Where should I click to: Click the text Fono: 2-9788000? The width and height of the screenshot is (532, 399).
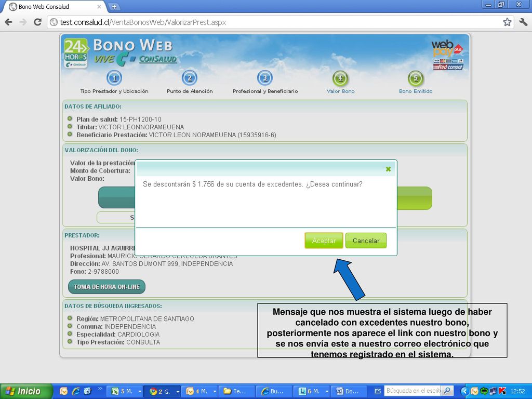tap(95, 272)
